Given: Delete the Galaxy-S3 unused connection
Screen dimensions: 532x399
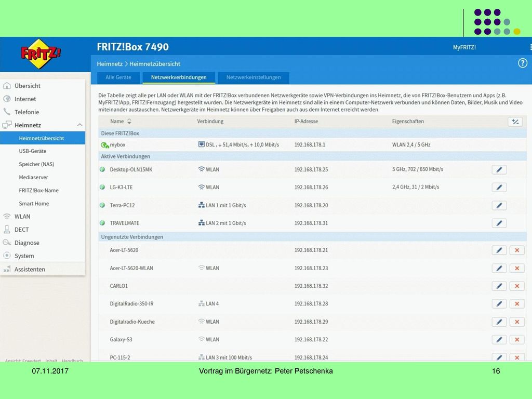Looking at the screenshot, I should 517,340.
